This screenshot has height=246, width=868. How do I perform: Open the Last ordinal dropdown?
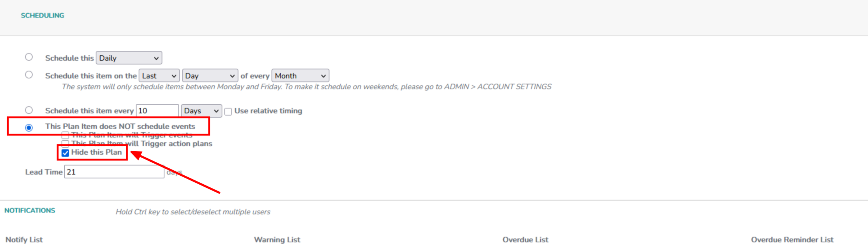[x=159, y=76]
